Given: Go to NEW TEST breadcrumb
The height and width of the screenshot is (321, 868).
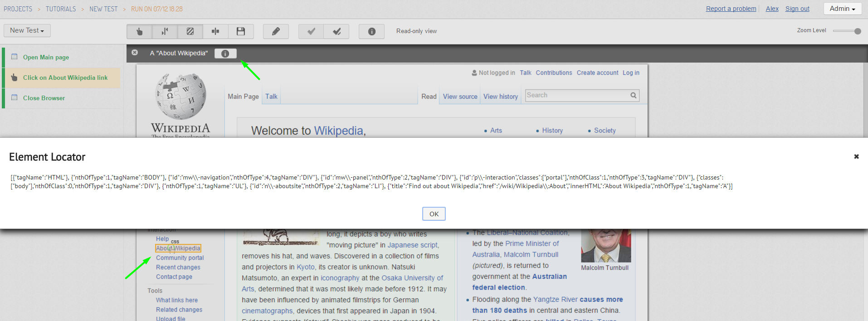Looking at the screenshot, I should click(x=103, y=9).
